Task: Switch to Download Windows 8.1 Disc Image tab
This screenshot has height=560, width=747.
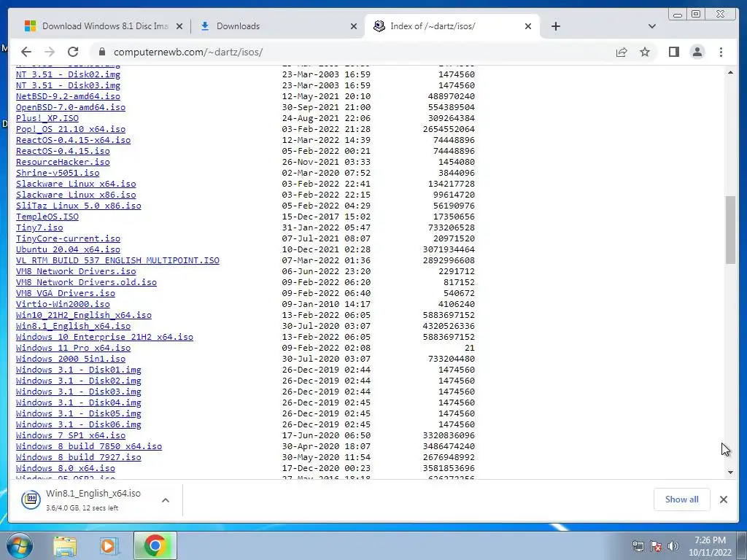Action: click(104, 26)
